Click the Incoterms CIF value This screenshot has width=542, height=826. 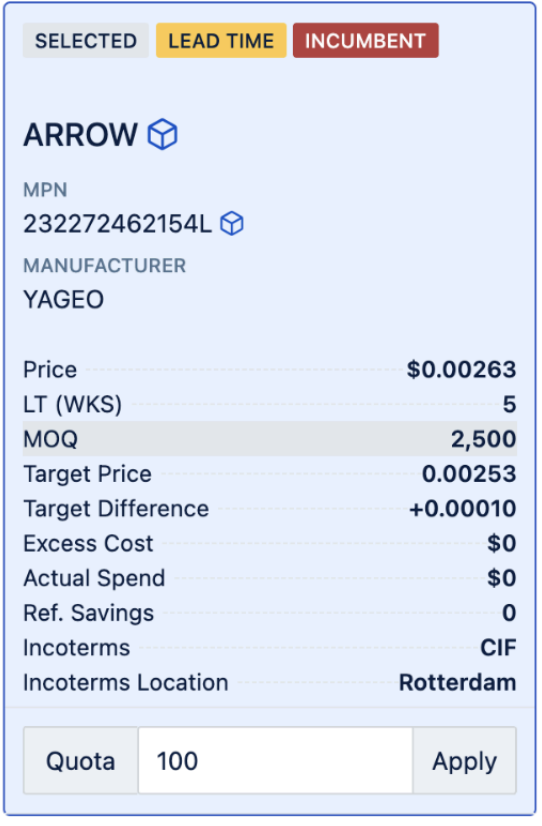pyautogui.click(x=498, y=648)
